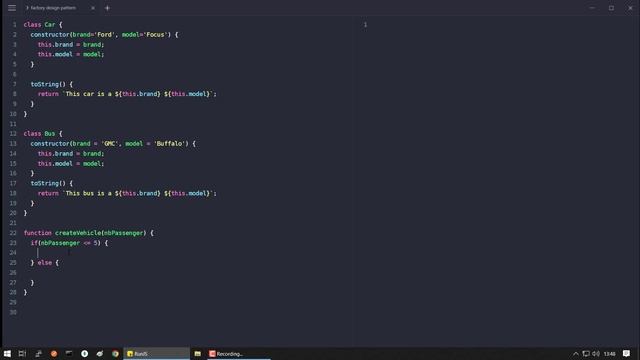The height and width of the screenshot is (360, 640).
Task: Click the taskbar icon left of Chrome
Action: coord(100,353)
